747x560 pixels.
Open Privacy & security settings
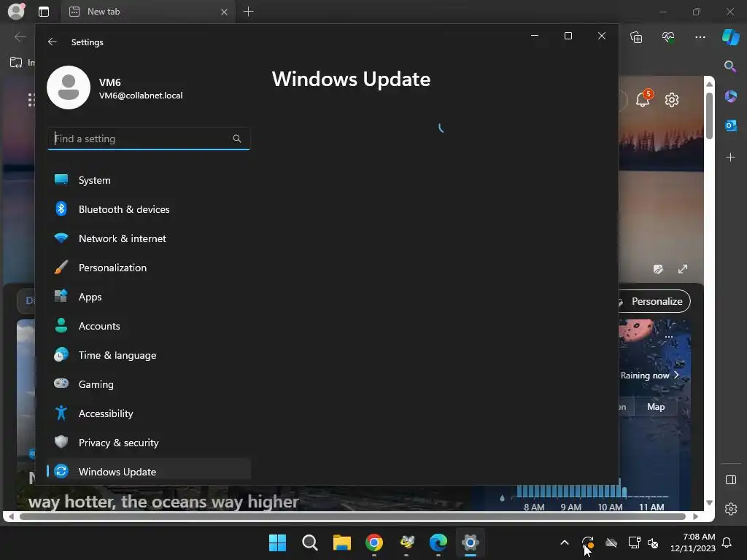(x=149, y=443)
